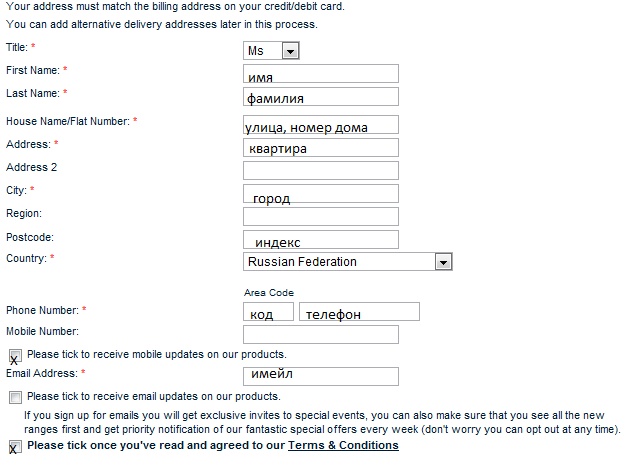Viewport: 629px width, 468px height.
Task: Select the Email Address field
Action: 321,376
